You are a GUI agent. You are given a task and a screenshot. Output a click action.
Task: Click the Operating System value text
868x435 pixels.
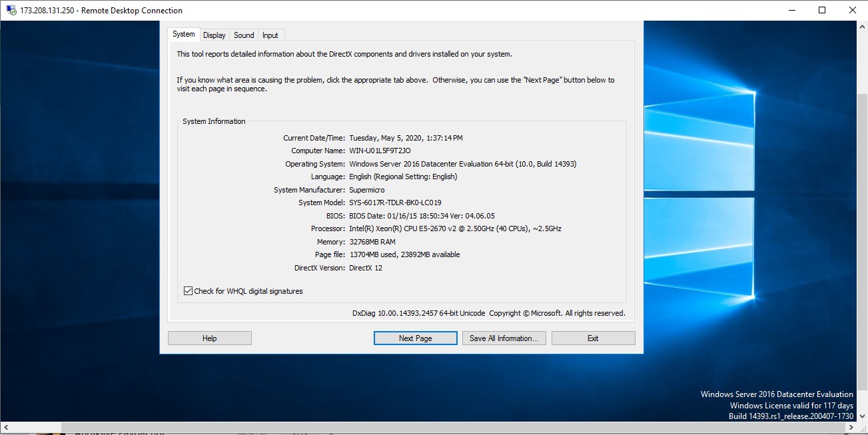click(x=463, y=164)
